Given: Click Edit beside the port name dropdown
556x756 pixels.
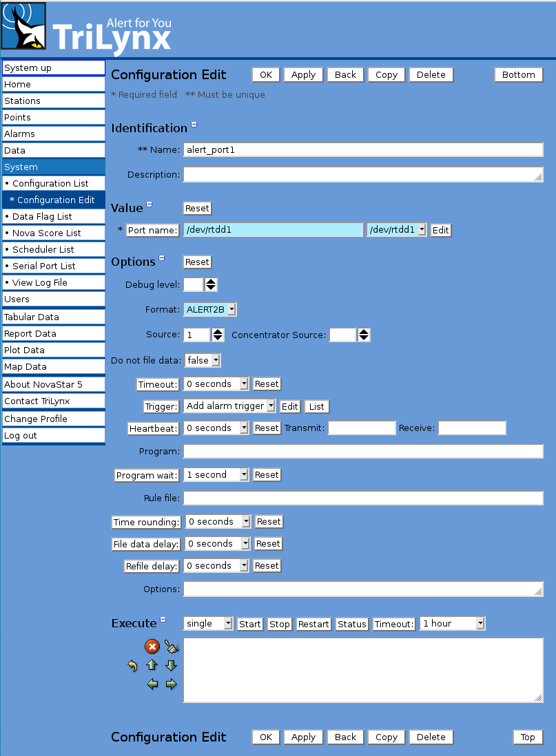Looking at the screenshot, I should [x=441, y=230].
